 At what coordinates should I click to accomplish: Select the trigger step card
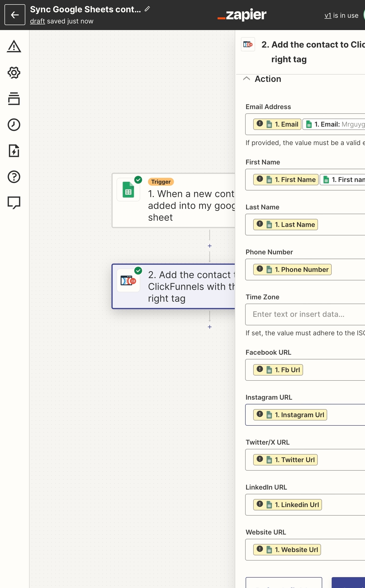pos(174,200)
